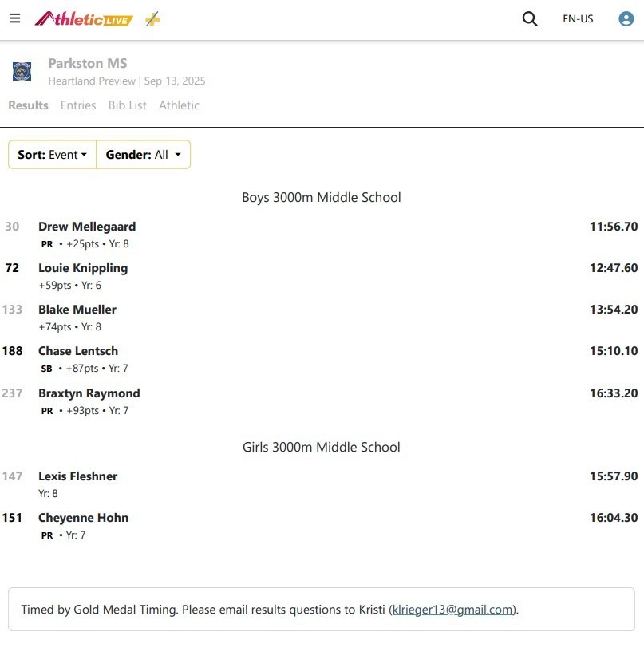Open the user account profile icon
The height and width of the screenshot is (659, 644).
click(x=626, y=19)
